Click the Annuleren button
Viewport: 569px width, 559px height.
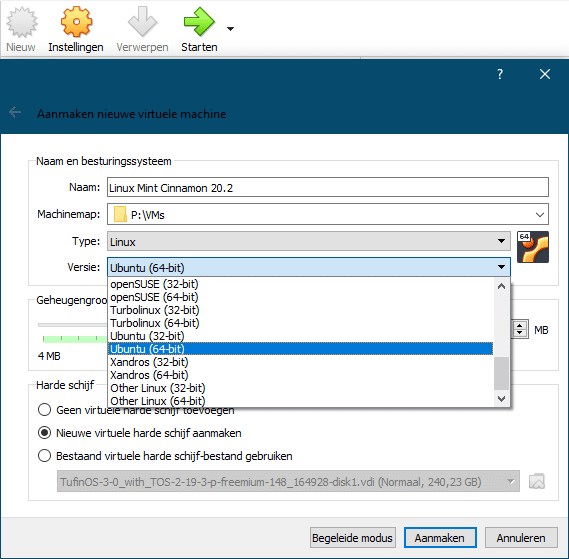521,538
